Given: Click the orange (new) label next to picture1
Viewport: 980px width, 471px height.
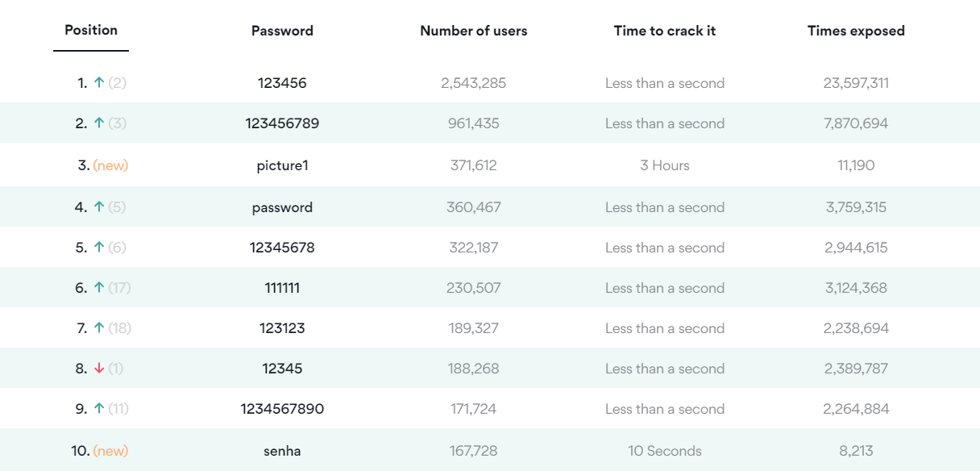Looking at the screenshot, I should tap(110, 165).
